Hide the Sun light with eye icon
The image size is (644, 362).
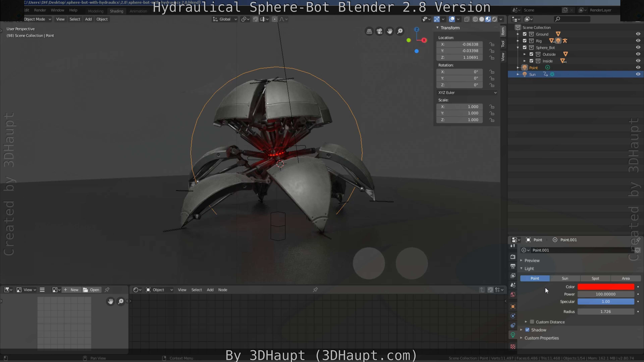pos(638,74)
